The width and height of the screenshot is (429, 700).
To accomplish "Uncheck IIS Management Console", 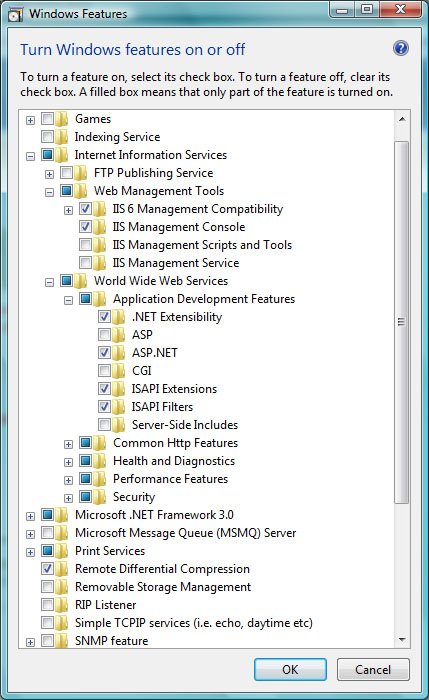I will click(x=85, y=226).
